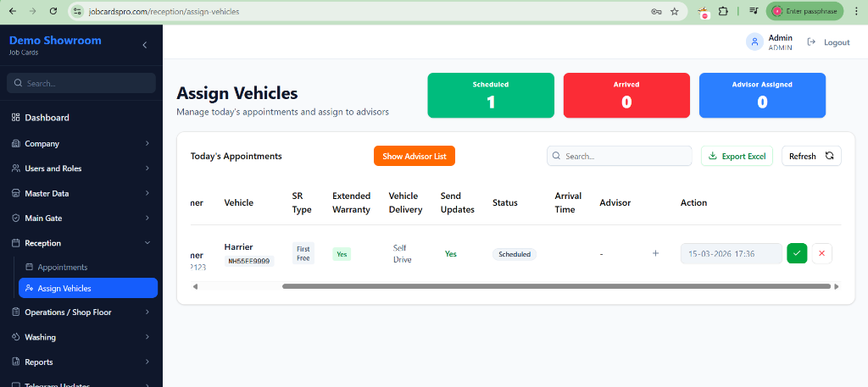Open Dashboard from the sidebar
Viewport: 868px width, 387px height.
[x=47, y=118]
